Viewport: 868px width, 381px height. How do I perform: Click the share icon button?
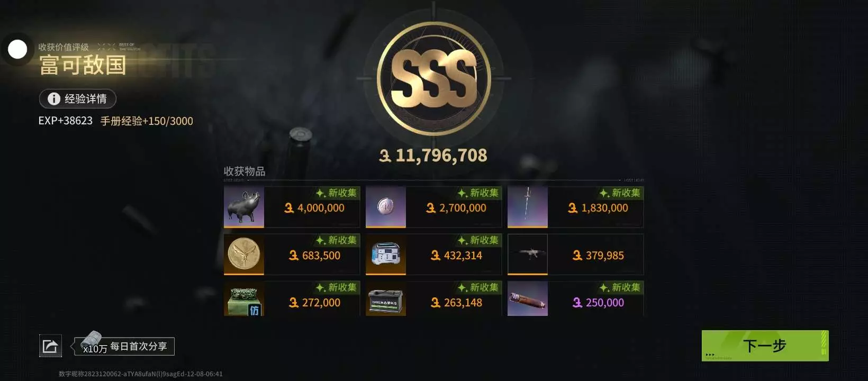click(x=50, y=346)
